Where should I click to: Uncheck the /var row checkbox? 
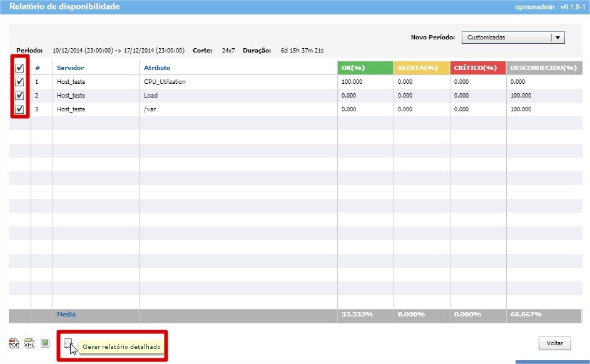(19, 109)
